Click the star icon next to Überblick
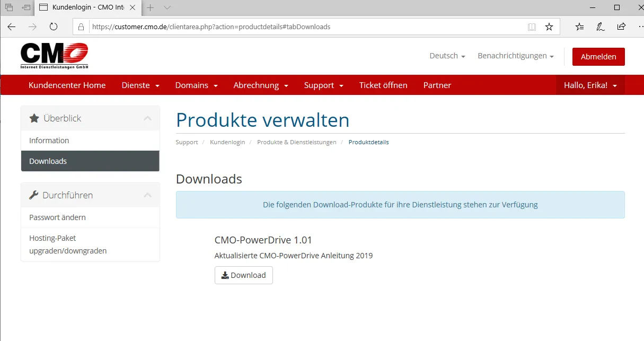The image size is (644, 341). [34, 118]
